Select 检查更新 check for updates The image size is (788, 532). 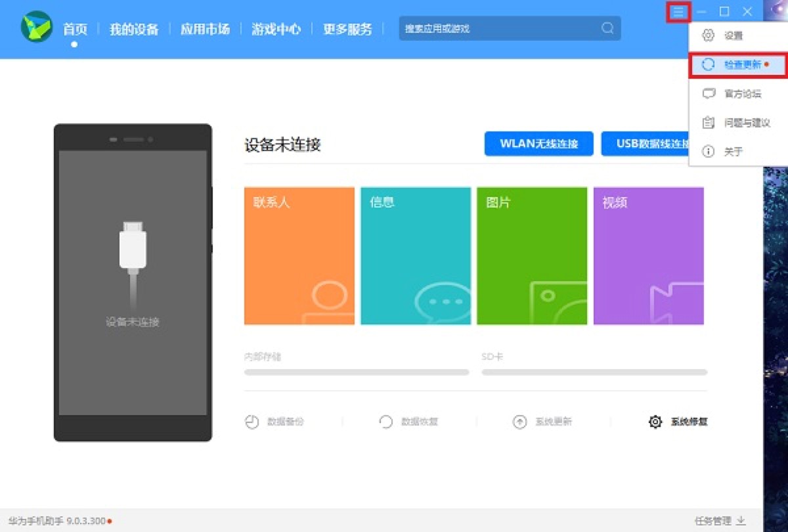[742, 65]
